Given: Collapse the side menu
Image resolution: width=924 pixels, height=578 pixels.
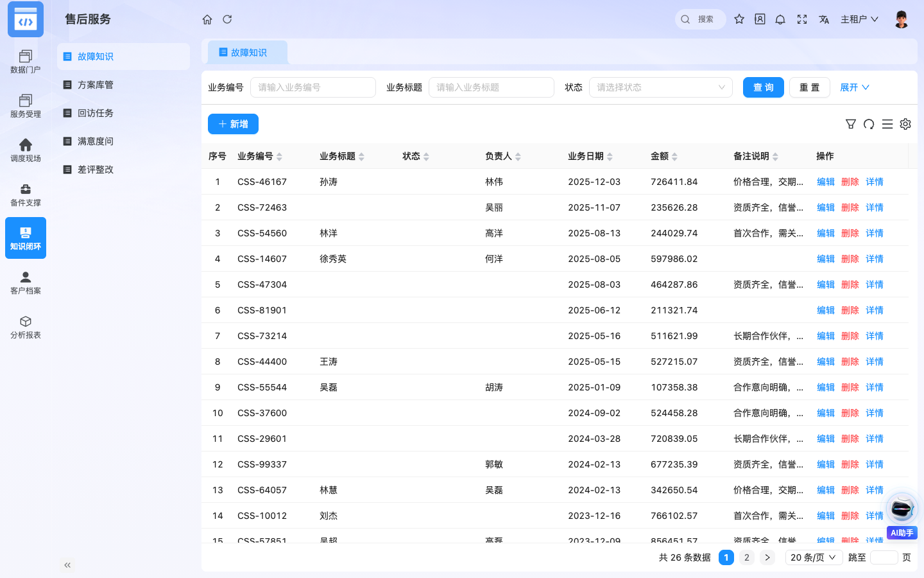Looking at the screenshot, I should [67, 565].
